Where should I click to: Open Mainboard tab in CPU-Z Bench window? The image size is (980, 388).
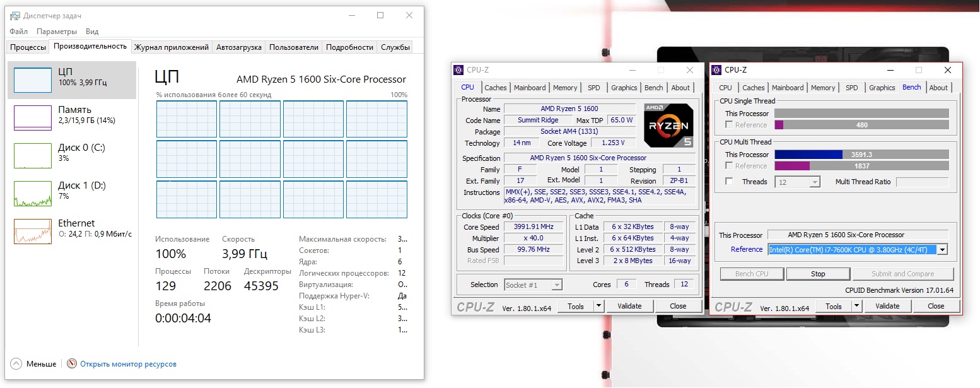[x=788, y=88]
